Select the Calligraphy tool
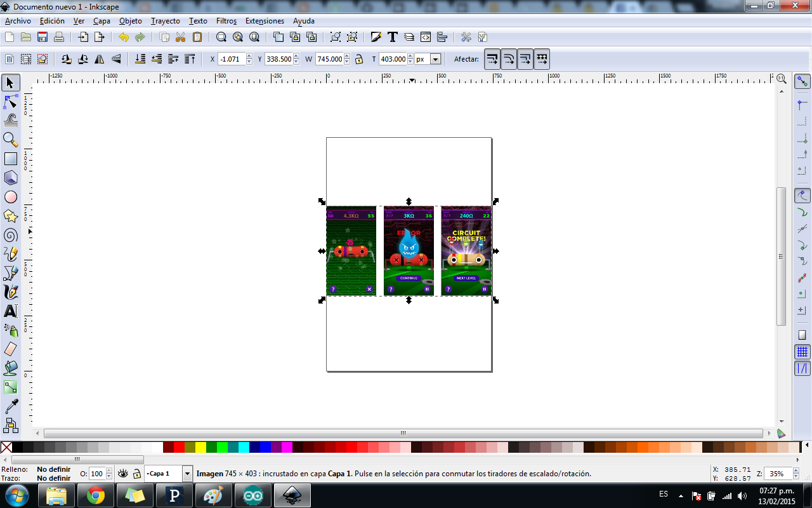The image size is (812, 508). click(x=11, y=292)
